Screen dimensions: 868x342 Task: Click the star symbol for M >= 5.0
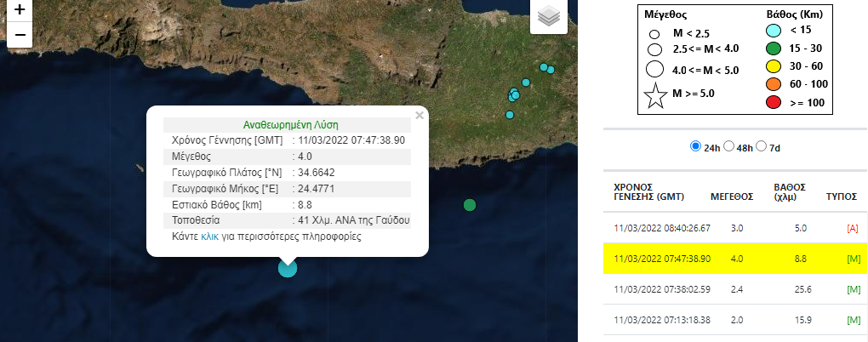[655, 95]
